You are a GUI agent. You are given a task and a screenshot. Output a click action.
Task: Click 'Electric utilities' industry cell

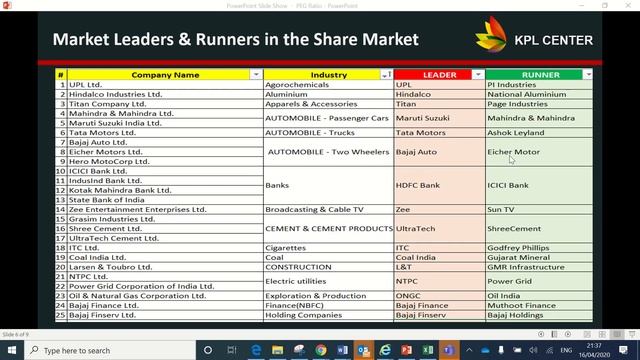pos(329,281)
